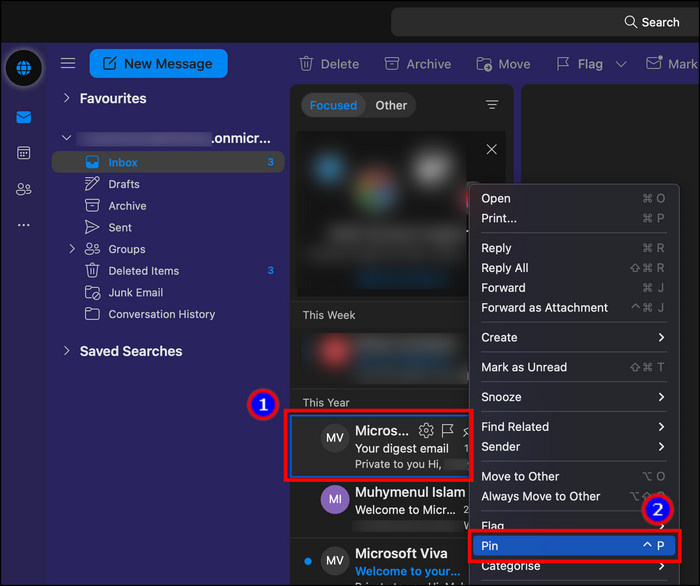Open the filter icon above message list
Screen dimensions: 700x586
[x=491, y=105]
